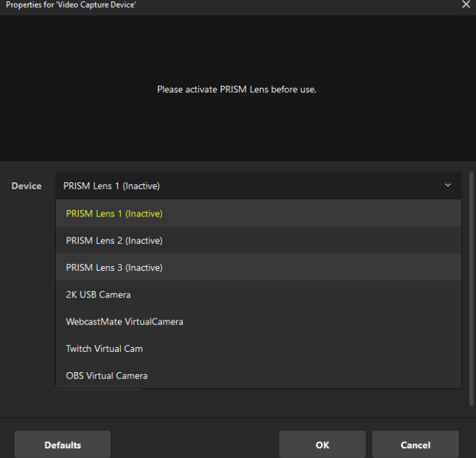Click Cancel to discard changes
Image resolution: width=476 pixels, height=458 pixels.
[x=415, y=445]
